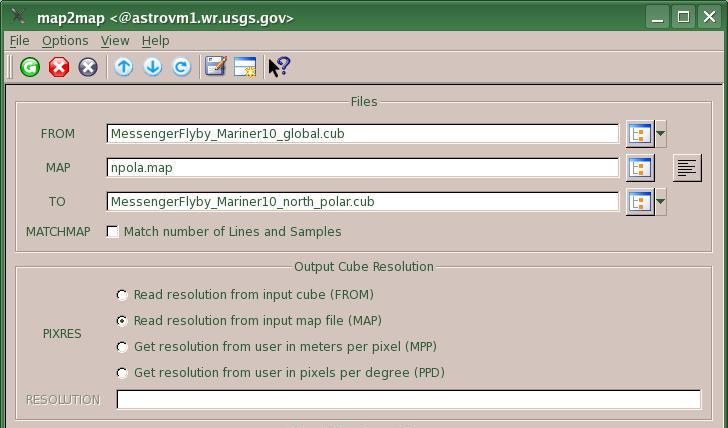The width and height of the screenshot is (728, 428).
Task: Click the red Stop icon
Action: [x=59, y=67]
